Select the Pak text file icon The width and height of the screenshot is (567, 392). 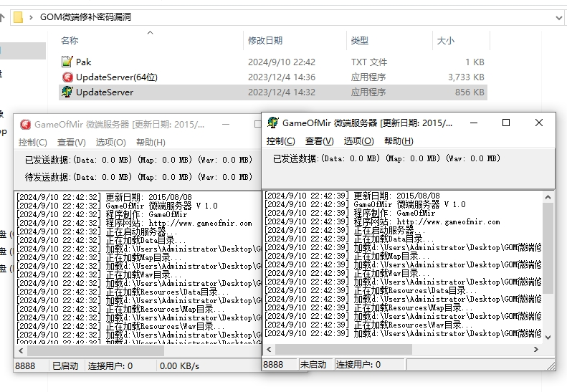tap(67, 62)
